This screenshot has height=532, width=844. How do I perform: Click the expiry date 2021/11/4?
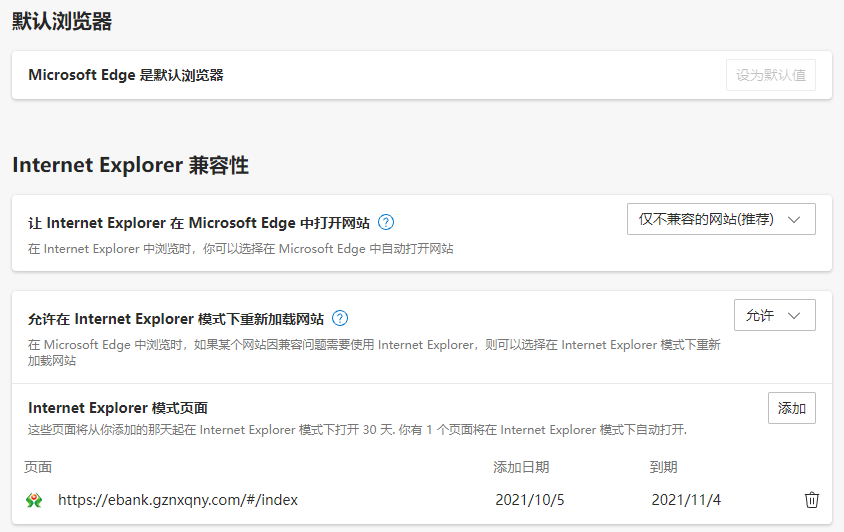click(685, 500)
